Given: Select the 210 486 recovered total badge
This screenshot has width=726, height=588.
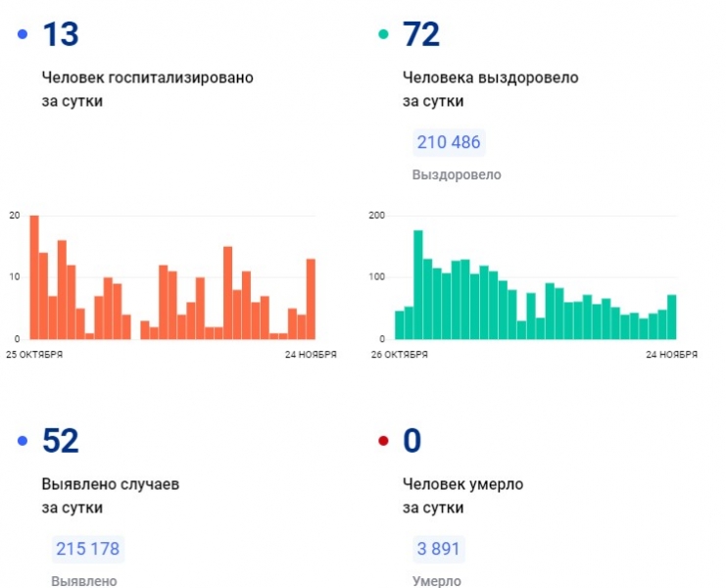Looking at the screenshot, I should [449, 143].
